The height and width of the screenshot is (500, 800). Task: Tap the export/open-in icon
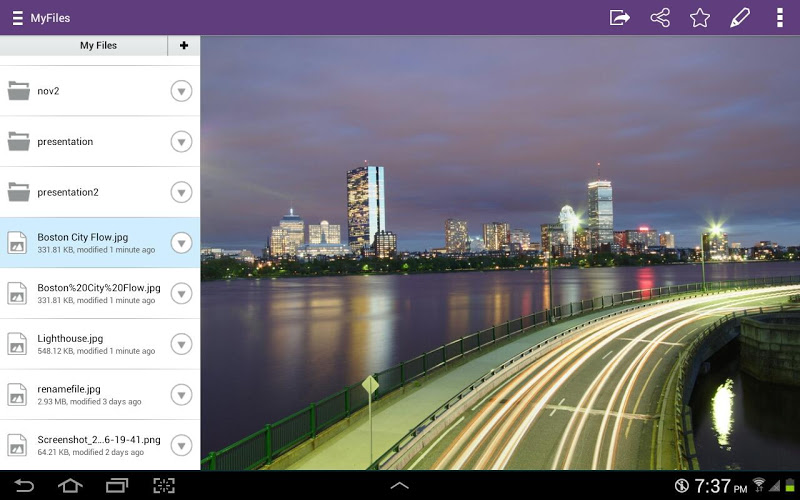pyautogui.click(x=619, y=18)
